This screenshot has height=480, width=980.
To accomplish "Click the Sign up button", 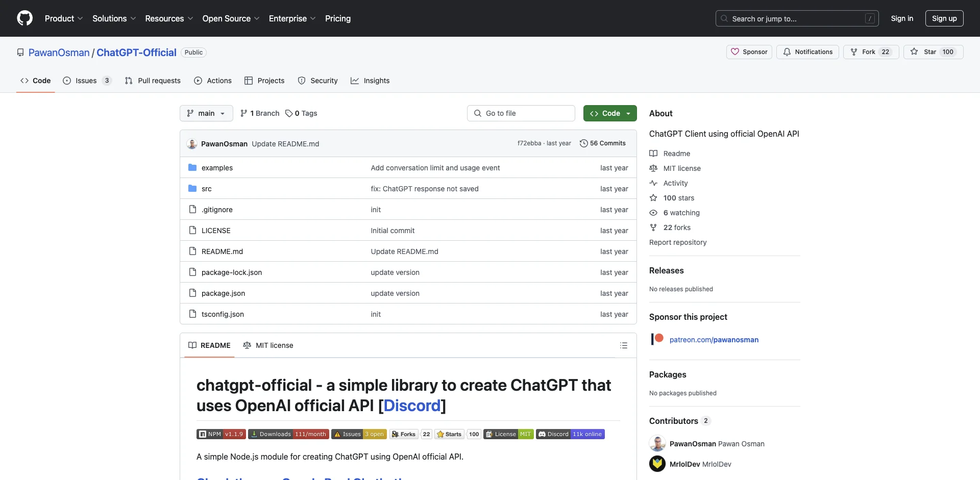I will [944, 18].
